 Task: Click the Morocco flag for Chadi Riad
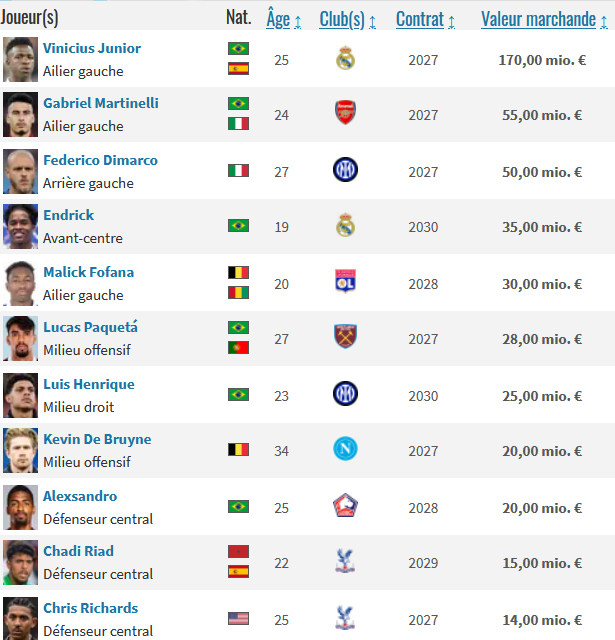(238, 551)
